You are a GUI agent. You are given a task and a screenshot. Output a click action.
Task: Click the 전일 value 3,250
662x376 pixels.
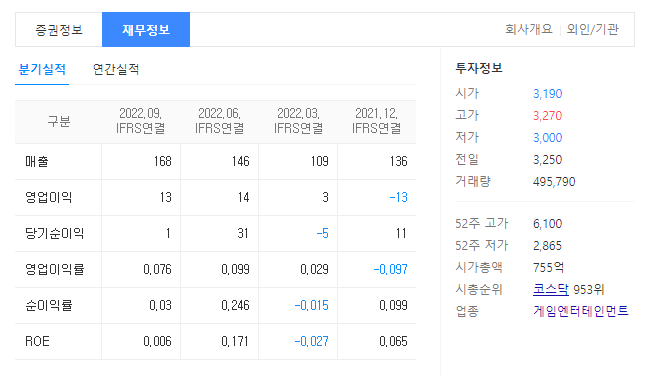click(548, 160)
